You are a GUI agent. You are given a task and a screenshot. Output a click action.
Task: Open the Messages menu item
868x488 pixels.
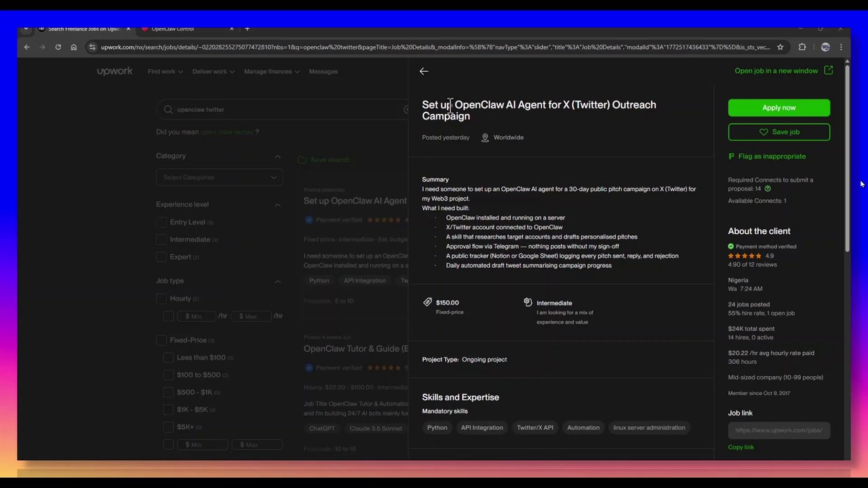[323, 71]
